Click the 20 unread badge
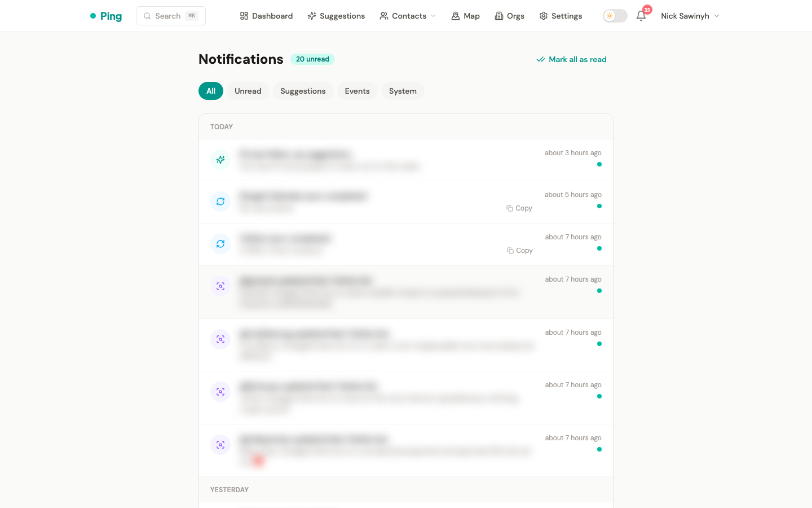 tap(312, 59)
